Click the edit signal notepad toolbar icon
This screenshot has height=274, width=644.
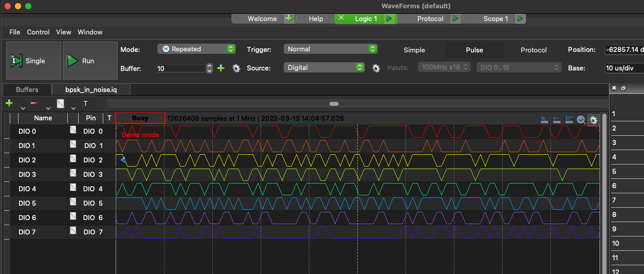pyautogui.click(x=61, y=103)
